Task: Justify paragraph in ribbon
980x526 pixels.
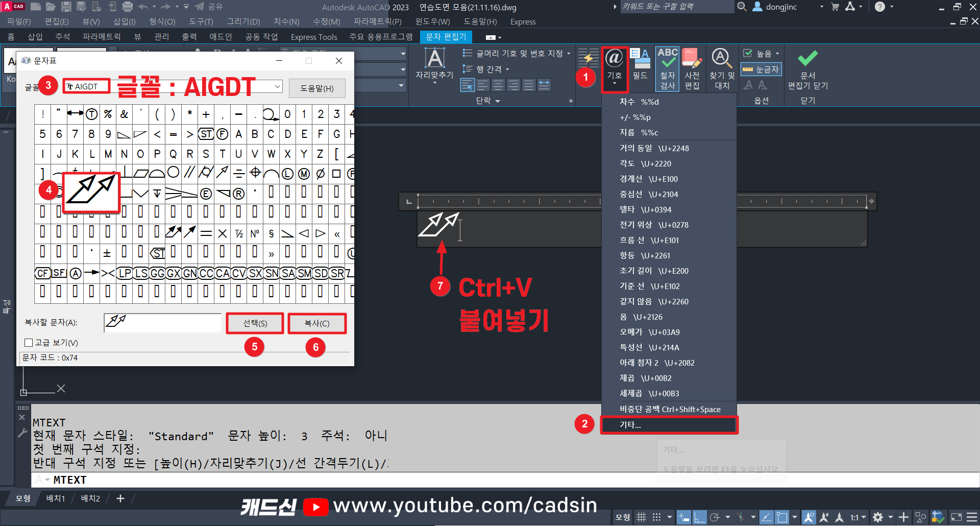Action: click(529, 85)
